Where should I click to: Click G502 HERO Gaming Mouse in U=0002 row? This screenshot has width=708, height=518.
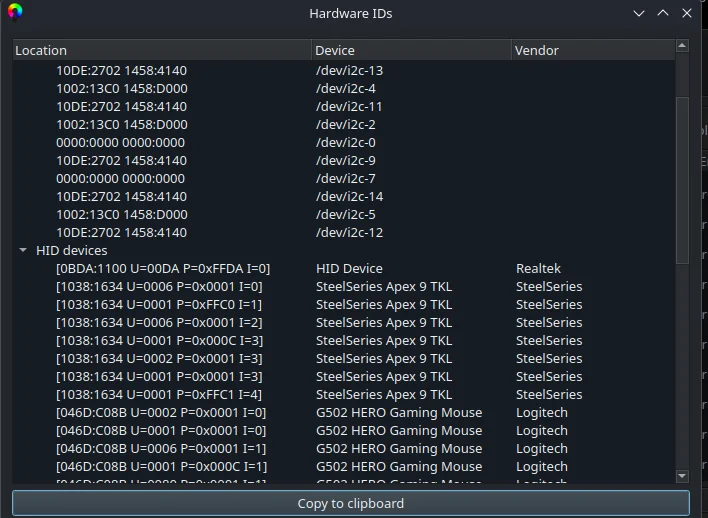[x=399, y=413]
